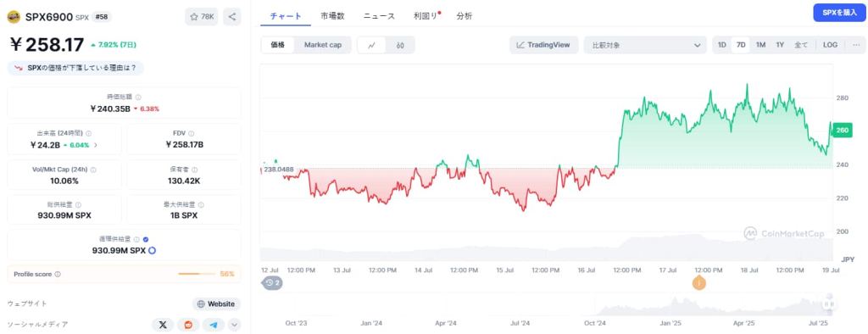Image resolution: width=868 pixels, height=334 pixels.
Task: Switch chart to Market cap mode
Action: coord(323,45)
